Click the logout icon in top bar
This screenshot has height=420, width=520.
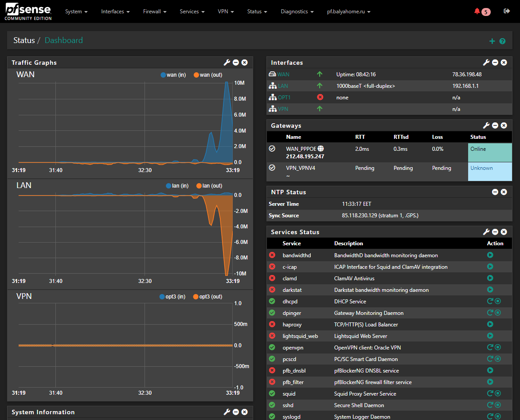click(x=507, y=12)
